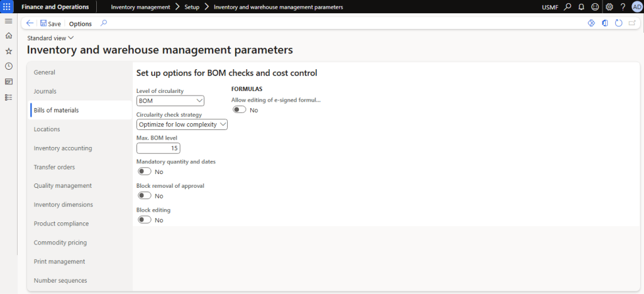Click the Max. BOM level field
Viewport: 644px width, 294px height.
[158, 148]
